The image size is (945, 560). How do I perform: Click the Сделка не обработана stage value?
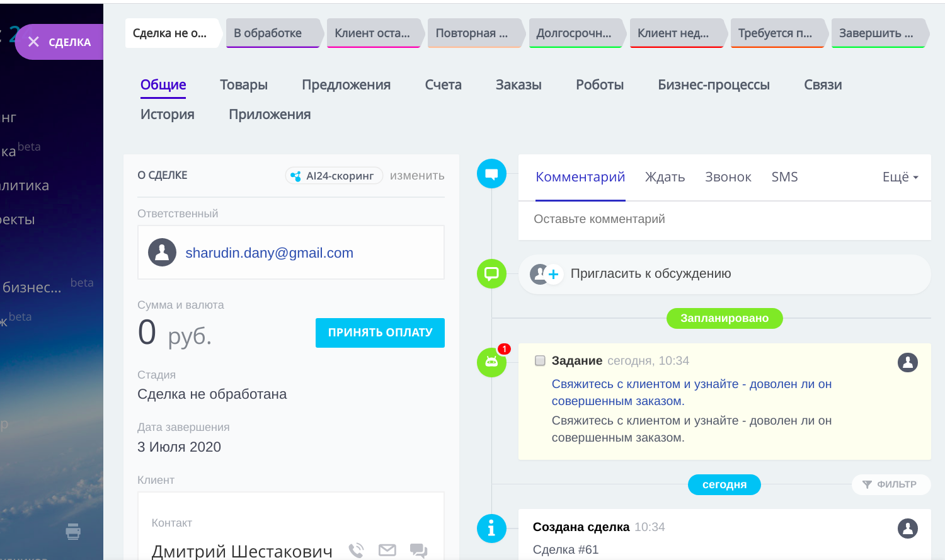[212, 394]
